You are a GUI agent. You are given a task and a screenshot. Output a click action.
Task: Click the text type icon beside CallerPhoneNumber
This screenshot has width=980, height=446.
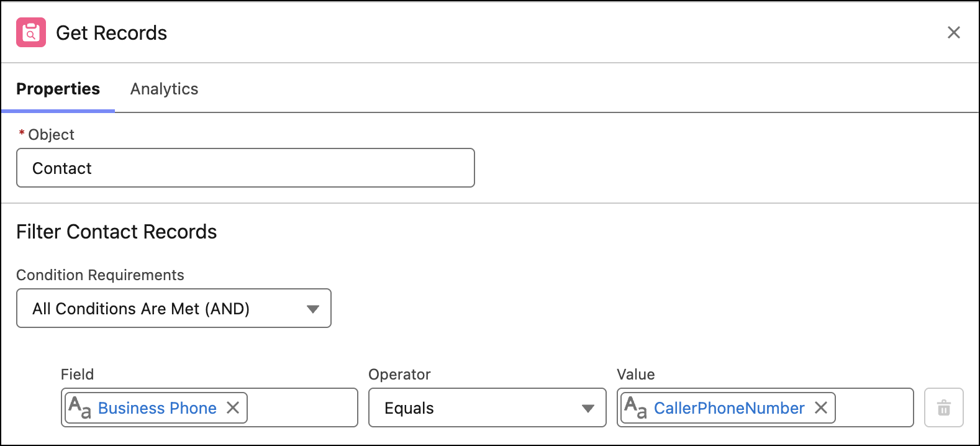(x=635, y=407)
